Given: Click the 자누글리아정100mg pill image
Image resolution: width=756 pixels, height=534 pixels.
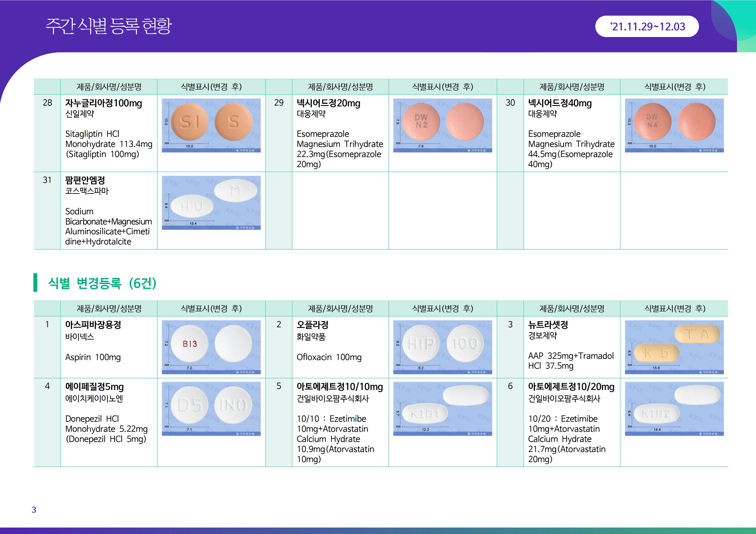Looking at the screenshot, I should pyautogui.click(x=211, y=125).
